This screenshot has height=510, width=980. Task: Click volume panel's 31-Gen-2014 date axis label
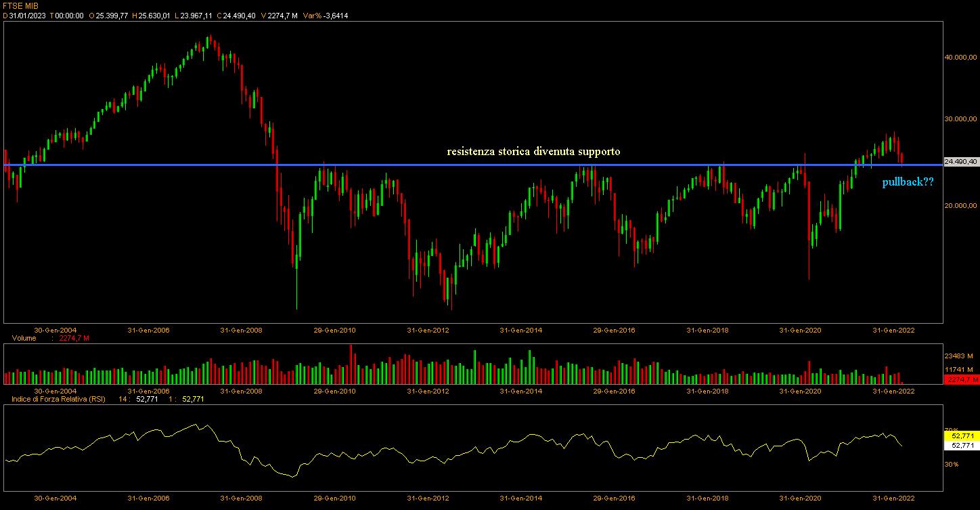[x=521, y=391]
